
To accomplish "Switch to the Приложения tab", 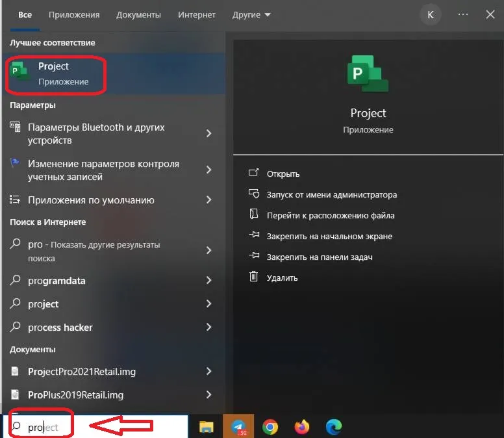I will (74, 15).
